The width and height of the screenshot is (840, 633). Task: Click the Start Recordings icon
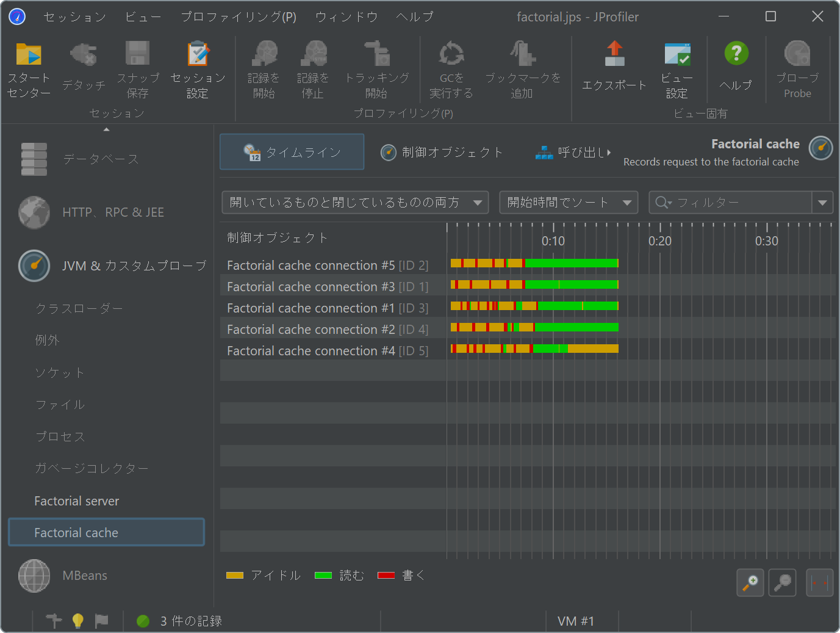(264, 54)
